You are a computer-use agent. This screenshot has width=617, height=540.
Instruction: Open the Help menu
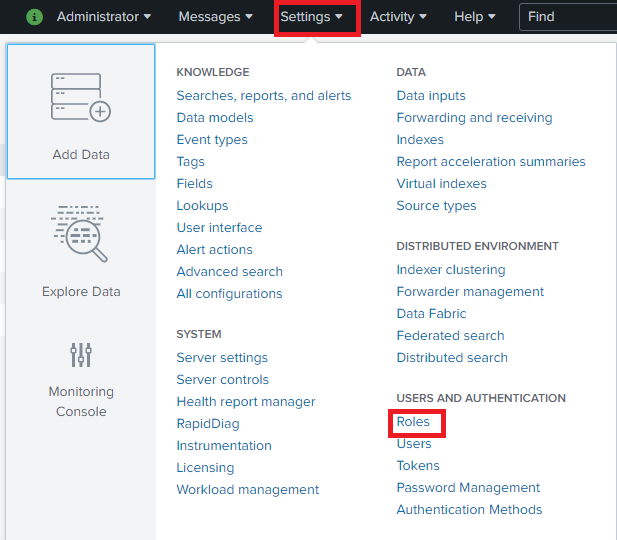(x=475, y=17)
